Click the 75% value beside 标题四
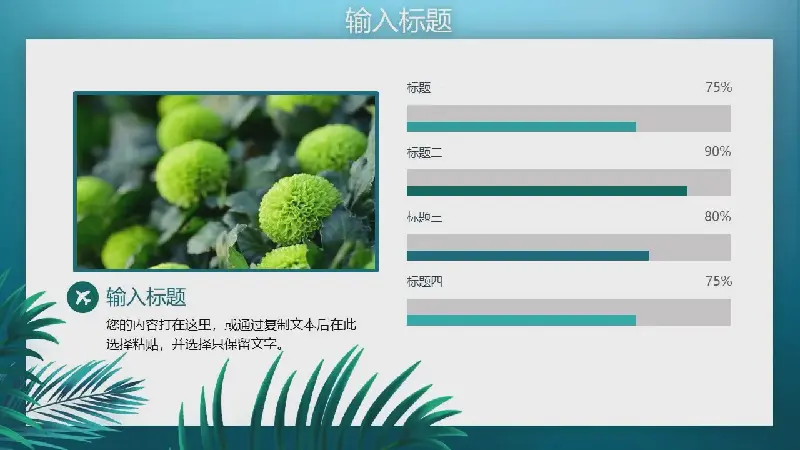 coord(718,282)
